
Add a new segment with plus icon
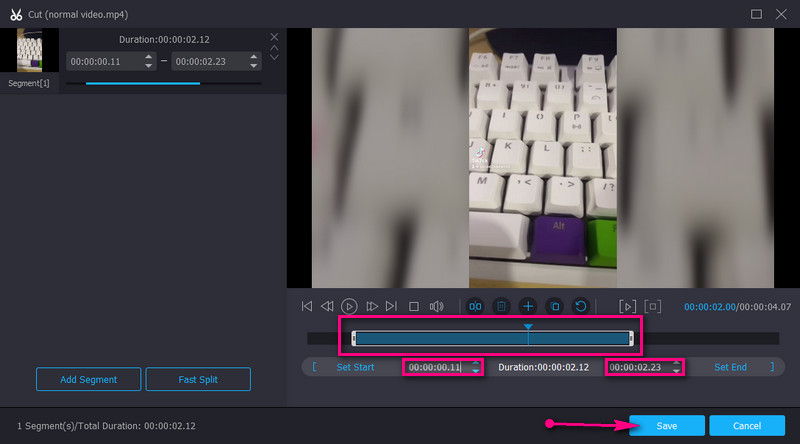tap(528, 306)
